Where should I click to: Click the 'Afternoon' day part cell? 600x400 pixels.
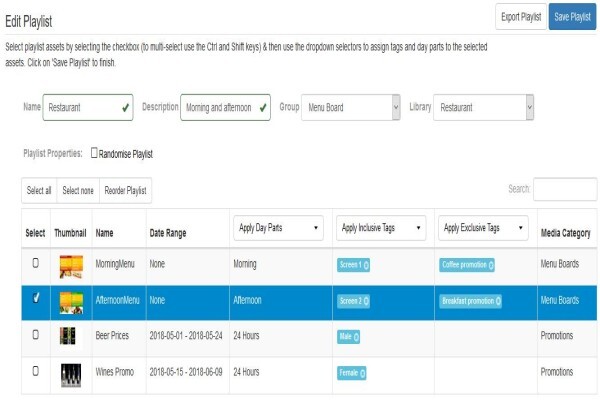(248, 300)
